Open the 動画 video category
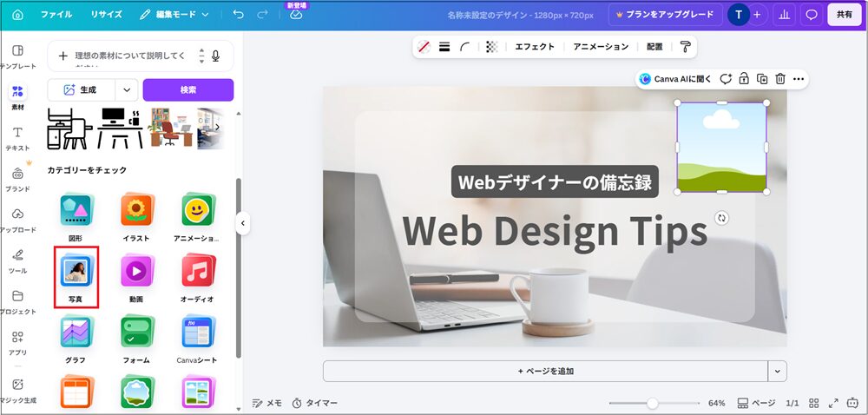This screenshot has width=868, height=415. pos(136,279)
